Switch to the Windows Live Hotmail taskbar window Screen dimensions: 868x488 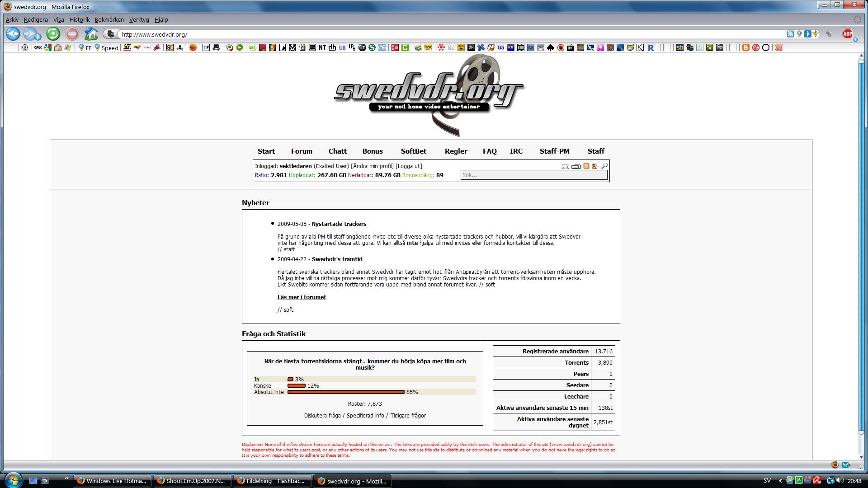tap(112, 481)
